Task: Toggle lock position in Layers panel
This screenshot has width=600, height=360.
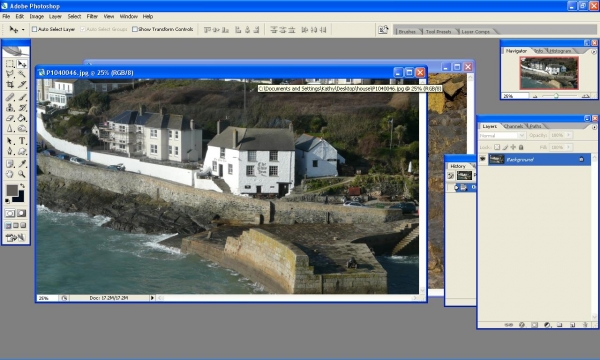Action: (x=513, y=147)
